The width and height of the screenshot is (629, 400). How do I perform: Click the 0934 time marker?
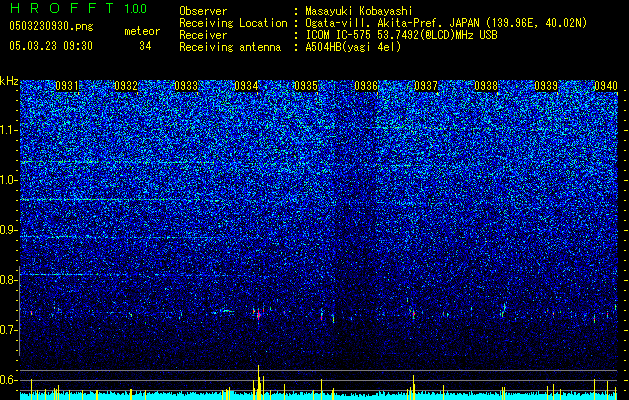point(246,86)
